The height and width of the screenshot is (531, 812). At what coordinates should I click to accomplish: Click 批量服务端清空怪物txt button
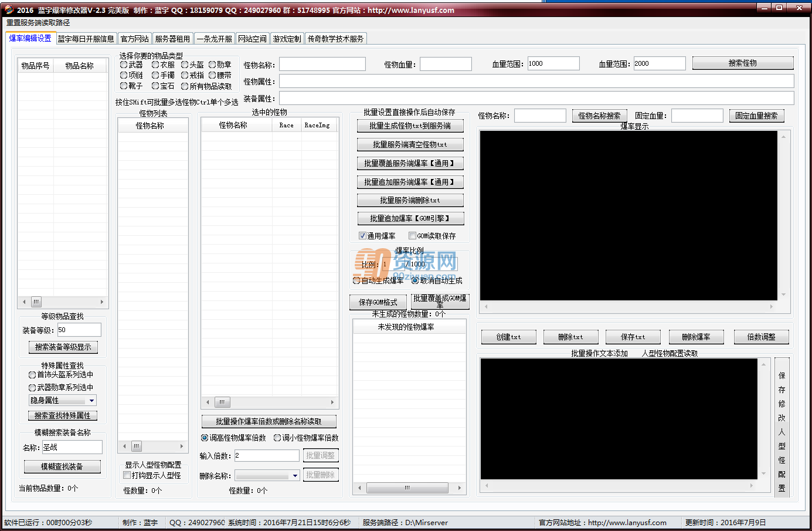[x=410, y=144]
